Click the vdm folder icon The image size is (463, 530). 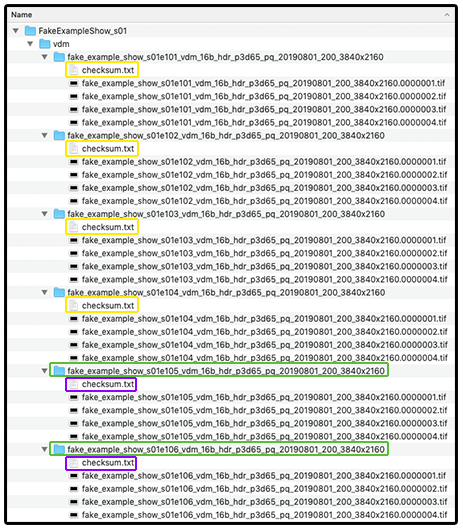tap(45, 44)
